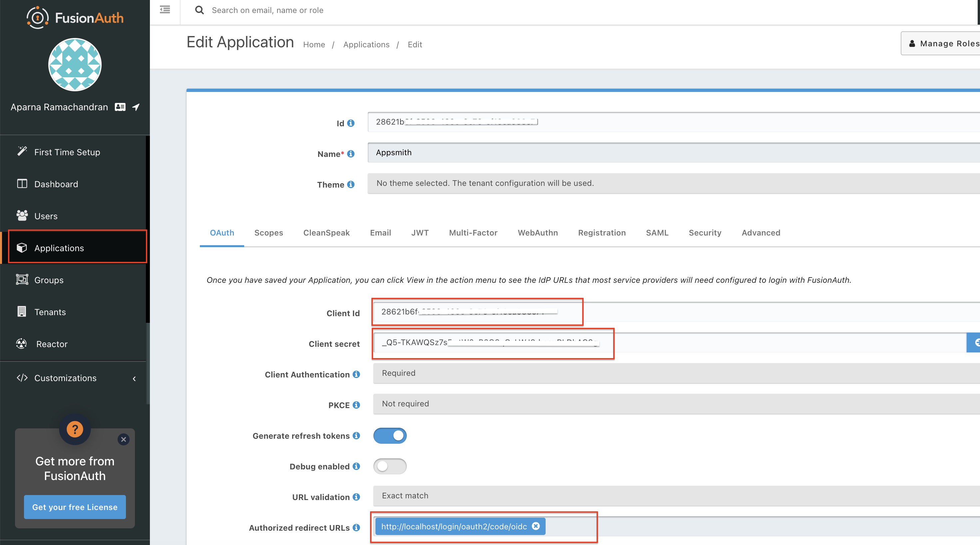Turn off Generate refresh tokens toggle
Screen dimensions: 980x545
389,435
